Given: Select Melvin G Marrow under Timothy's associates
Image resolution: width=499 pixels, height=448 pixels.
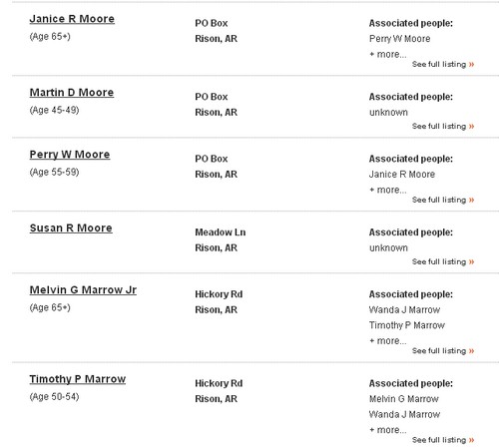Looking at the screenshot, I should click(404, 399).
